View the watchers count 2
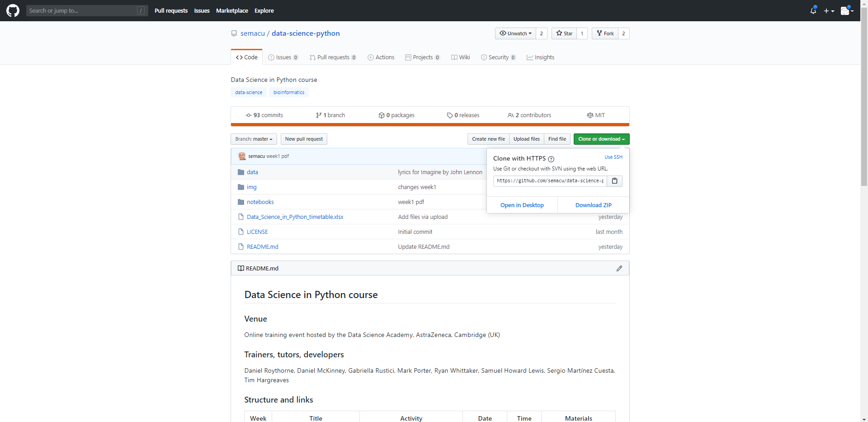The width and height of the screenshot is (868, 422). 542,33
